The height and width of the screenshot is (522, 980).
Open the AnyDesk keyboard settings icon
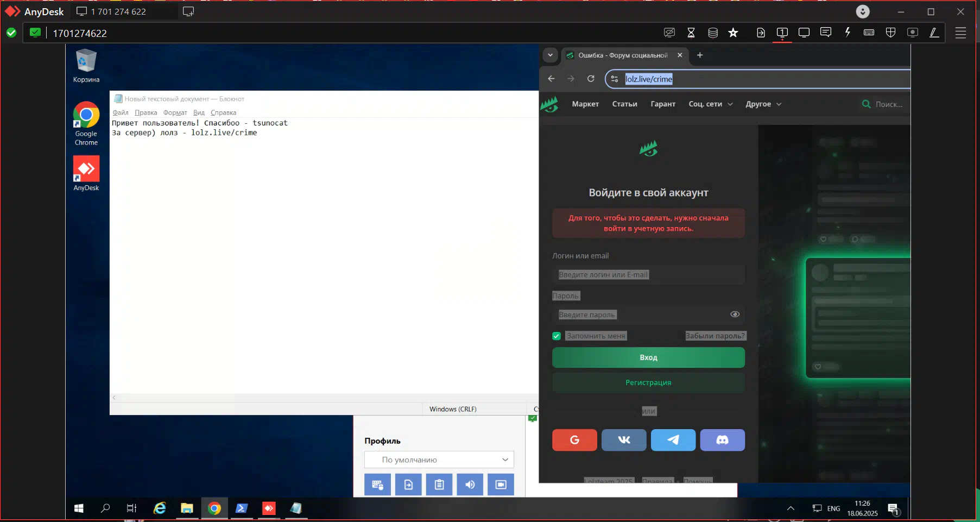[x=869, y=33]
